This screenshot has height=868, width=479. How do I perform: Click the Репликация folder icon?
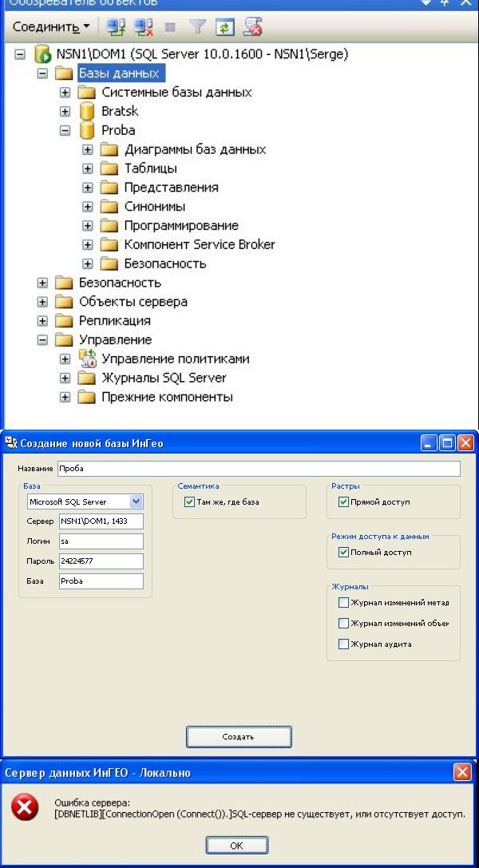coord(64,321)
